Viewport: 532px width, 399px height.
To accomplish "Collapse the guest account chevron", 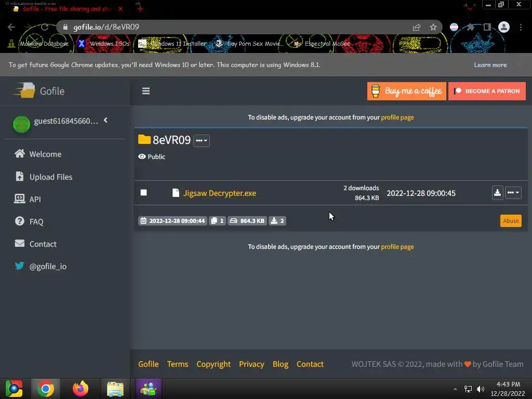I will click(x=105, y=120).
